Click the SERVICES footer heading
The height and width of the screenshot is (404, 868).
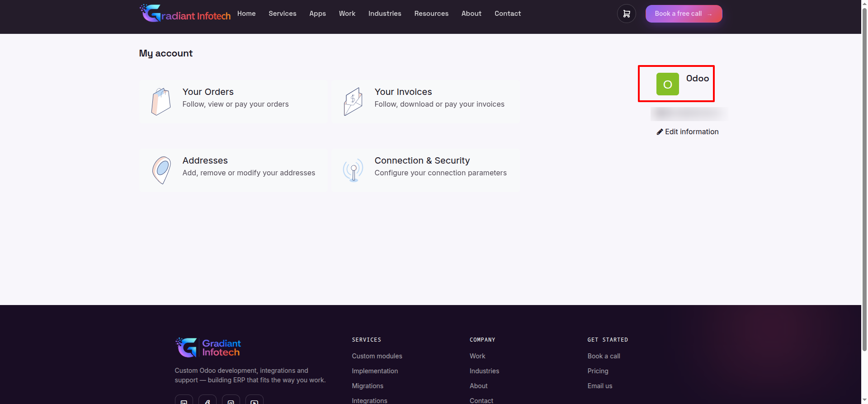[367, 340]
